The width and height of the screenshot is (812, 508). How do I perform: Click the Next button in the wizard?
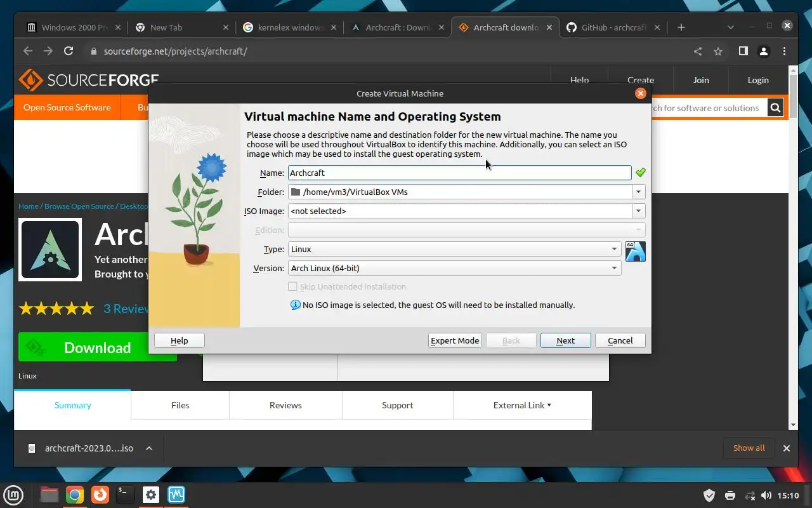click(565, 340)
